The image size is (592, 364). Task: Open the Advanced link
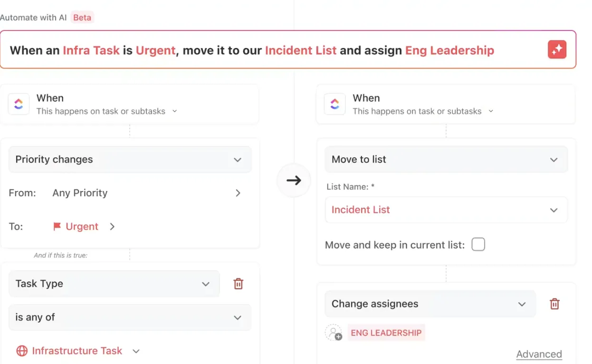tap(539, 354)
